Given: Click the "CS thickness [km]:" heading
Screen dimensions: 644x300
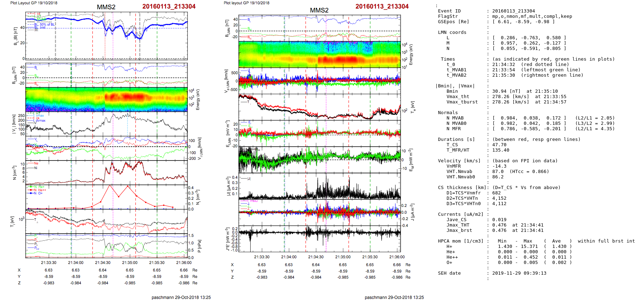Looking at the screenshot, I should [463, 188].
